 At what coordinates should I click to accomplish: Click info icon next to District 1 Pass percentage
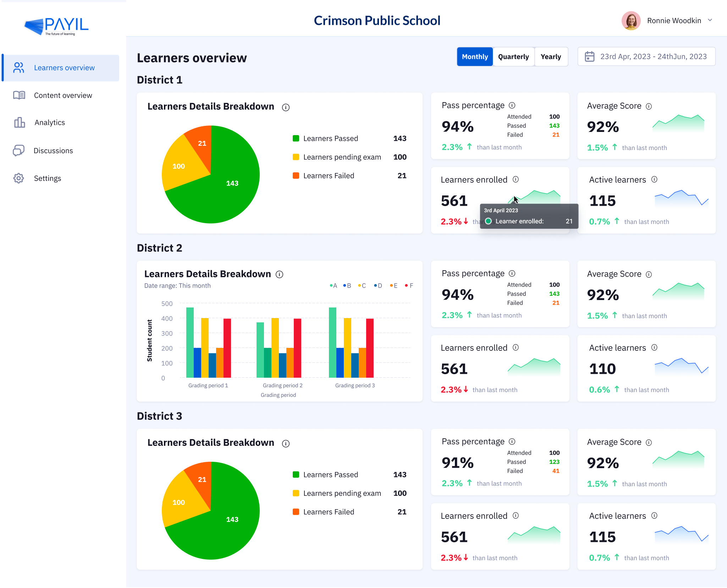coord(512,105)
